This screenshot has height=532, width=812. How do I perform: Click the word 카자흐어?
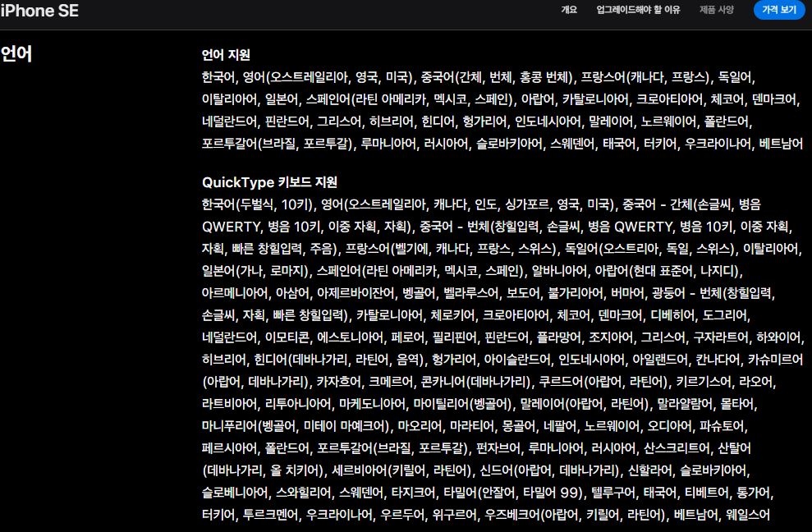coord(339,383)
